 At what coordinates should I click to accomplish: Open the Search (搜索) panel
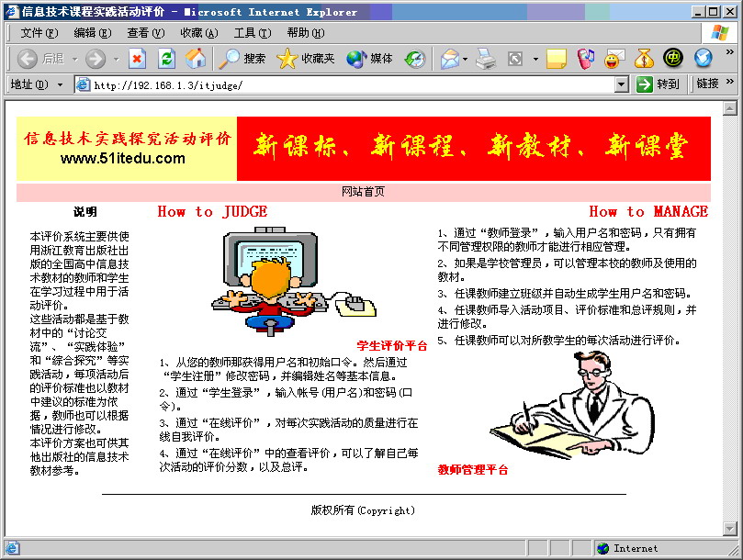[x=242, y=59]
